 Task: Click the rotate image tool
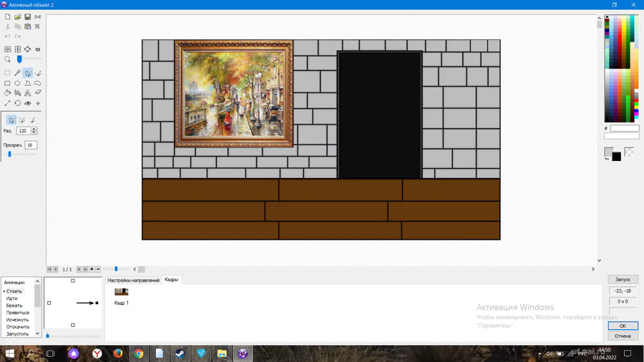coord(18,104)
